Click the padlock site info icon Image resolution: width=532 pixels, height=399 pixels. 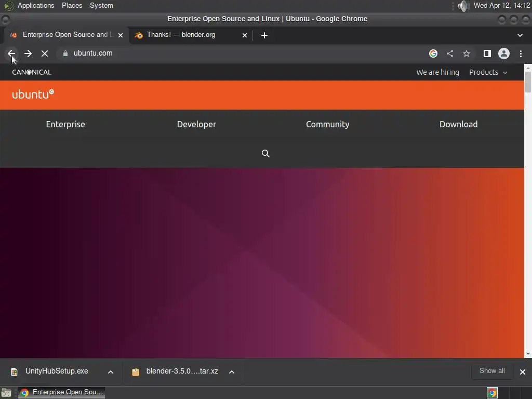tap(65, 54)
